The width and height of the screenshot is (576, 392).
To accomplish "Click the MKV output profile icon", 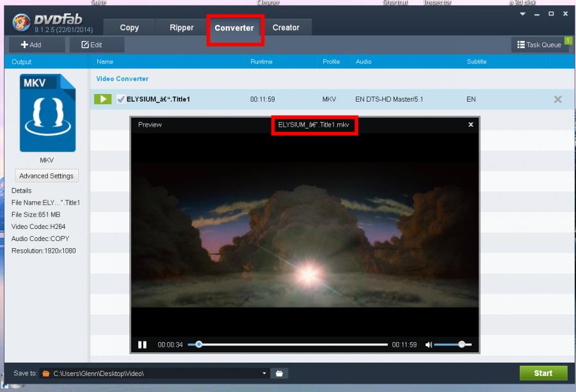I will tap(47, 113).
